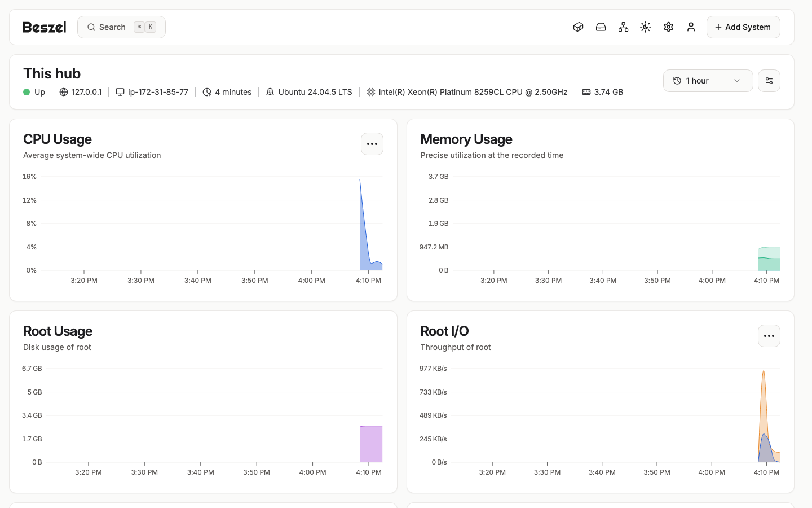This screenshot has height=508, width=812.
Task: Open Root I/O options three-dot menu
Action: click(x=769, y=336)
